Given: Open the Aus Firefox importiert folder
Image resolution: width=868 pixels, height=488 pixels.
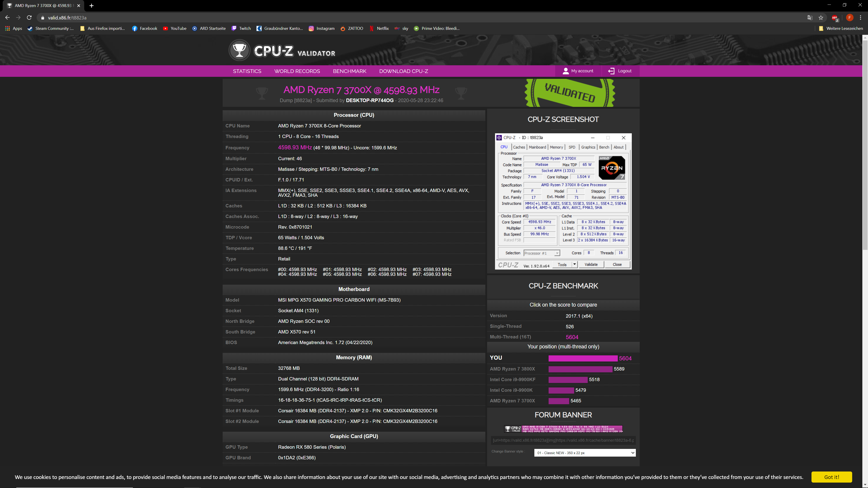Looking at the screenshot, I should click(102, 28).
